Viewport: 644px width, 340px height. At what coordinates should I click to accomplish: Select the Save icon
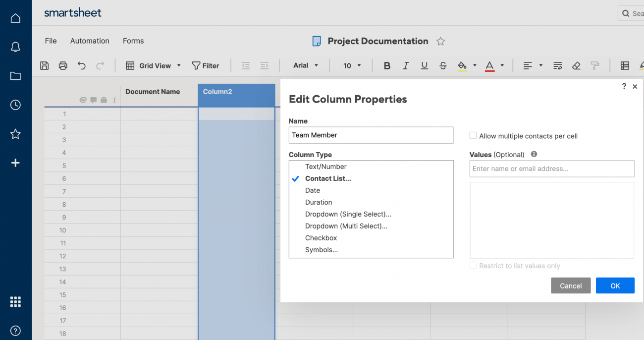click(44, 65)
